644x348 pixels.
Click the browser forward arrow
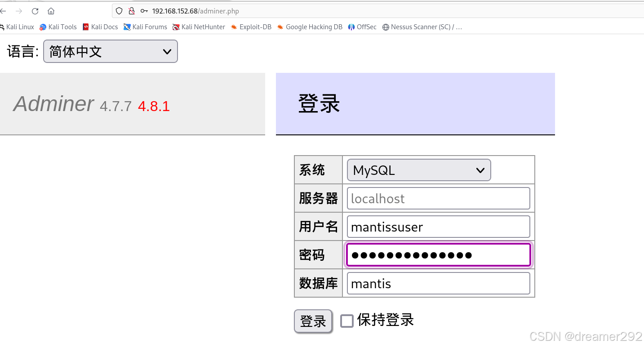[19, 11]
